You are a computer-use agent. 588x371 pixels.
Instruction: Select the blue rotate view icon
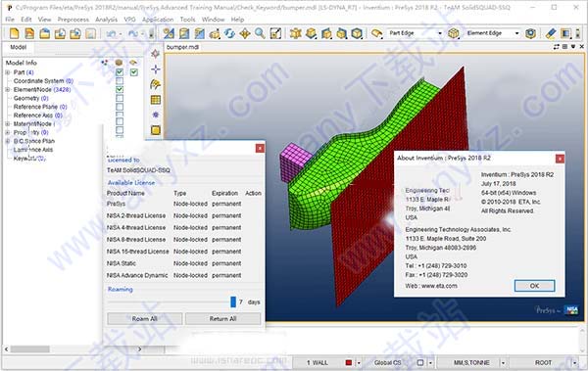(x=229, y=33)
